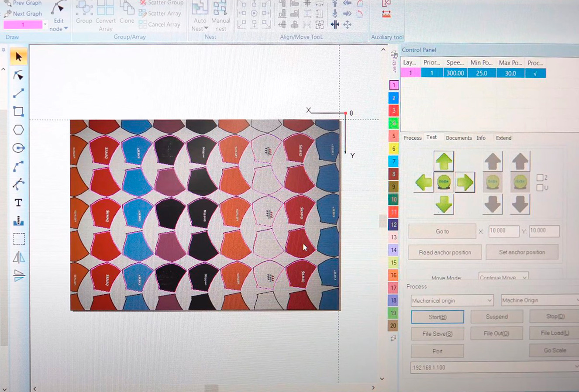Select pink layer color swatch 1
Viewport: 579px width, 392px height.
click(x=393, y=85)
